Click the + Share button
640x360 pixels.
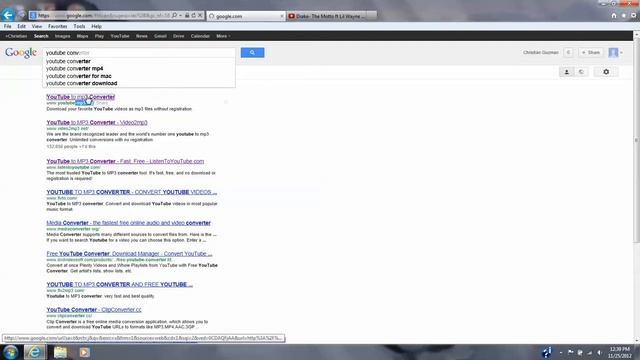pyautogui.click(x=591, y=52)
